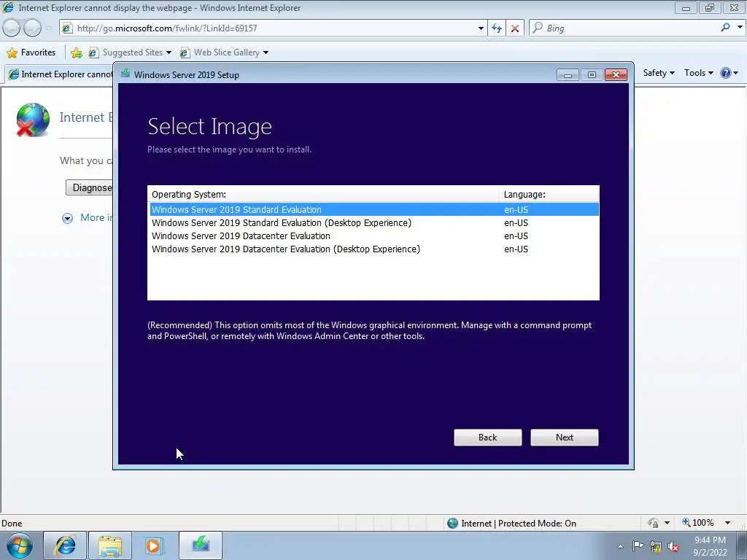
Task: Click the Suggested Sites IE icon
Action: point(94,52)
